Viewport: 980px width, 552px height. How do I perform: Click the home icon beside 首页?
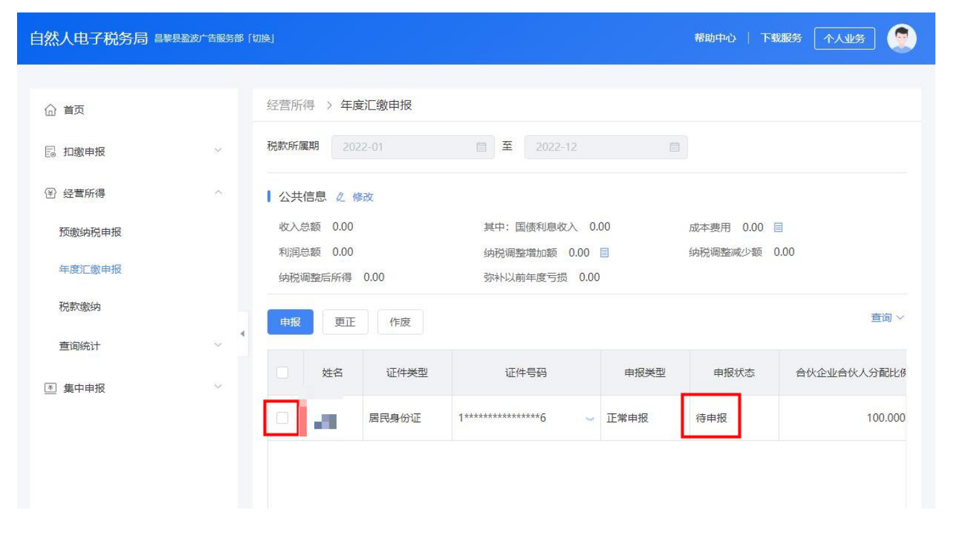(51, 110)
